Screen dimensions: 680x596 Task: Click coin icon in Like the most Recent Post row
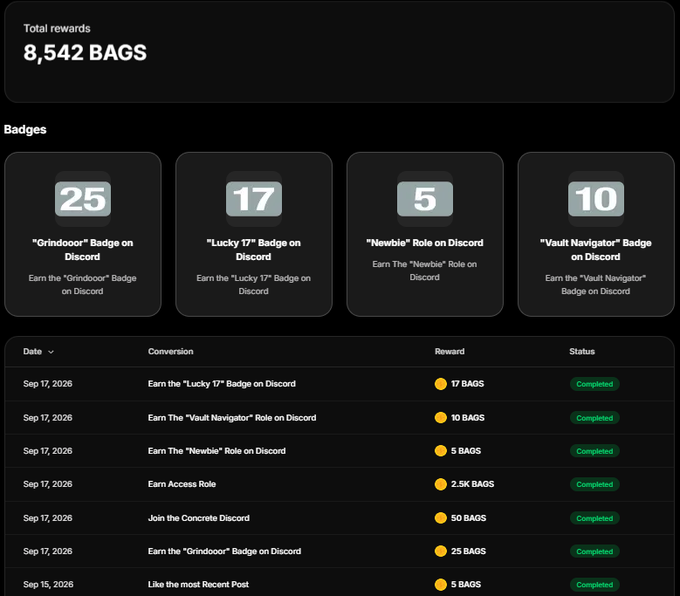click(441, 584)
